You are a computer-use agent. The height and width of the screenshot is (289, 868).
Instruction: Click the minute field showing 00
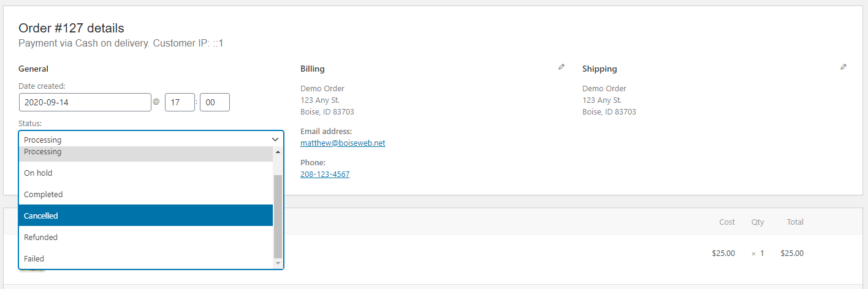coord(215,102)
